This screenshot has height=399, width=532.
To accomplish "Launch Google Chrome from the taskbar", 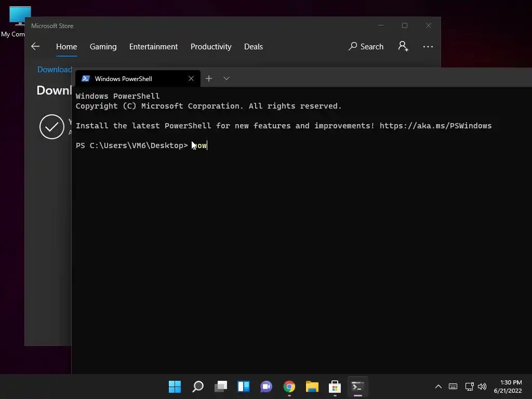I will coord(289,387).
